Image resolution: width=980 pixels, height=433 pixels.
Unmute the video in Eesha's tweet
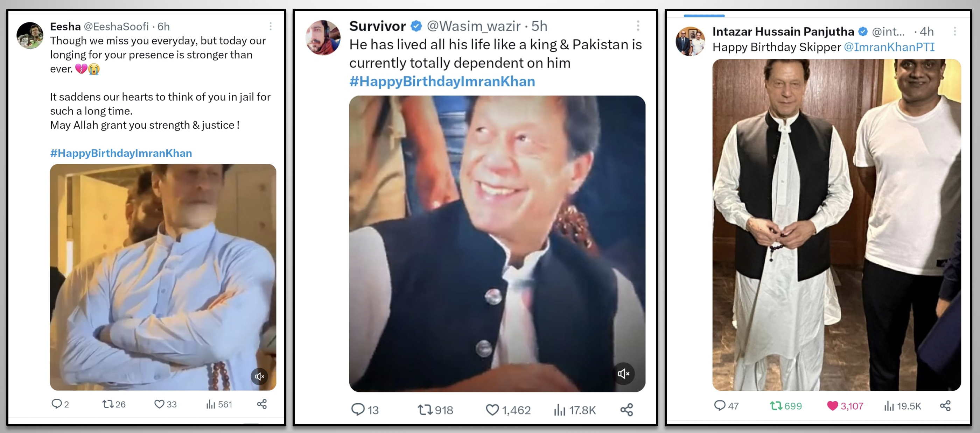[x=259, y=376]
